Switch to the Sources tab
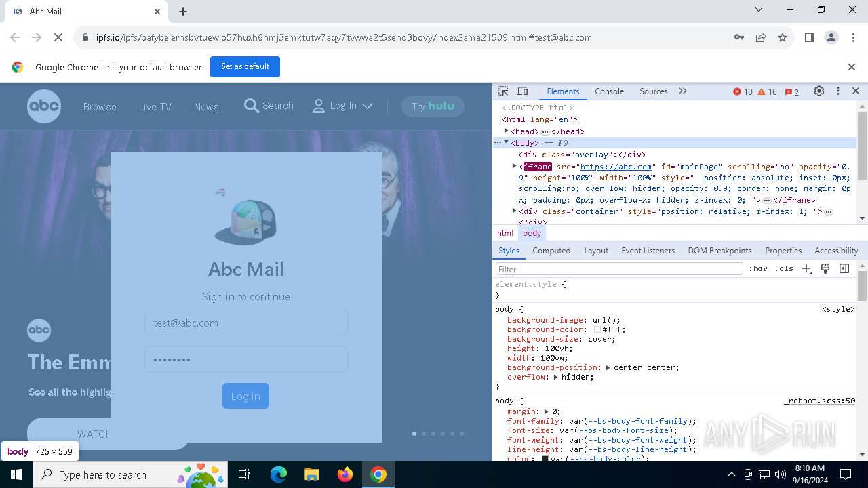This screenshot has width=868, height=488. pos(654,91)
